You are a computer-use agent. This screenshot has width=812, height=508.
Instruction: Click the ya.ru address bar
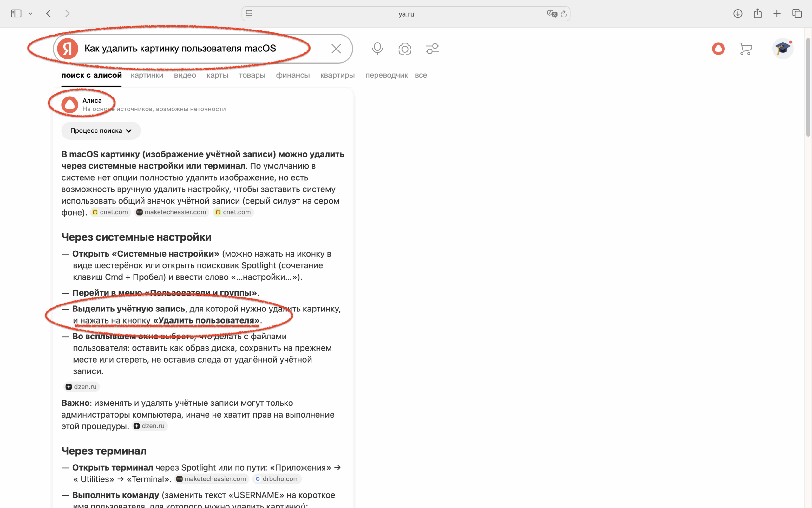coord(406,14)
